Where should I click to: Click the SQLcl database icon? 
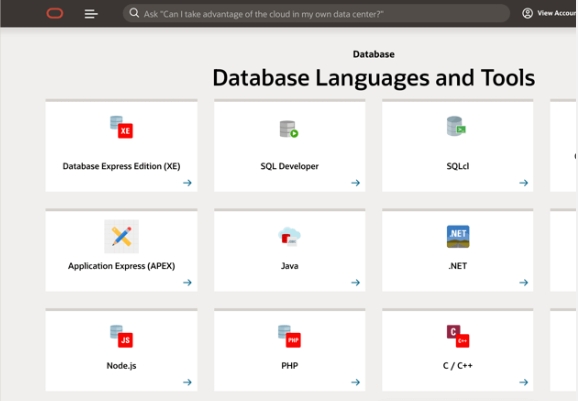(x=456, y=126)
